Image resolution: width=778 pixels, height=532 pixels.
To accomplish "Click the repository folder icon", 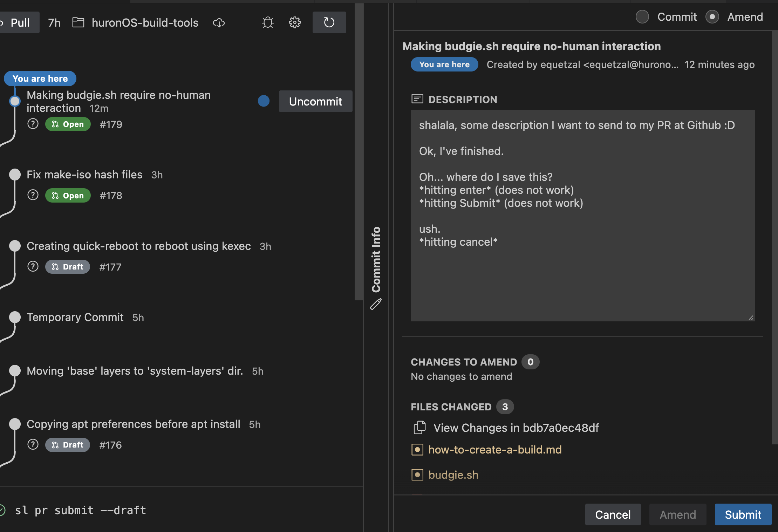I will point(79,22).
